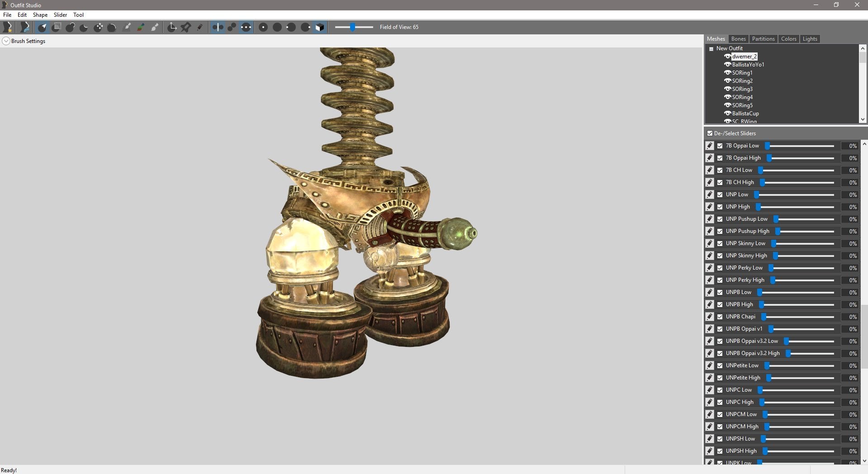This screenshot has height=474, width=868.
Task: Open the Partitions tab
Action: (x=763, y=39)
